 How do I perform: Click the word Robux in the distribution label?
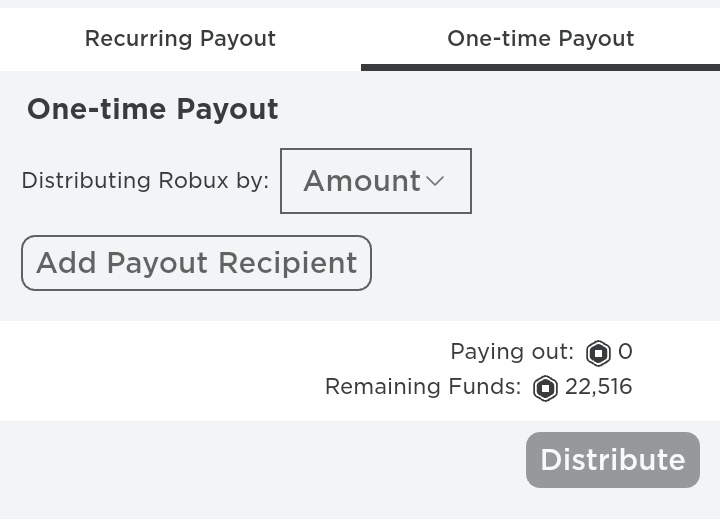pyautogui.click(x=193, y=181)
